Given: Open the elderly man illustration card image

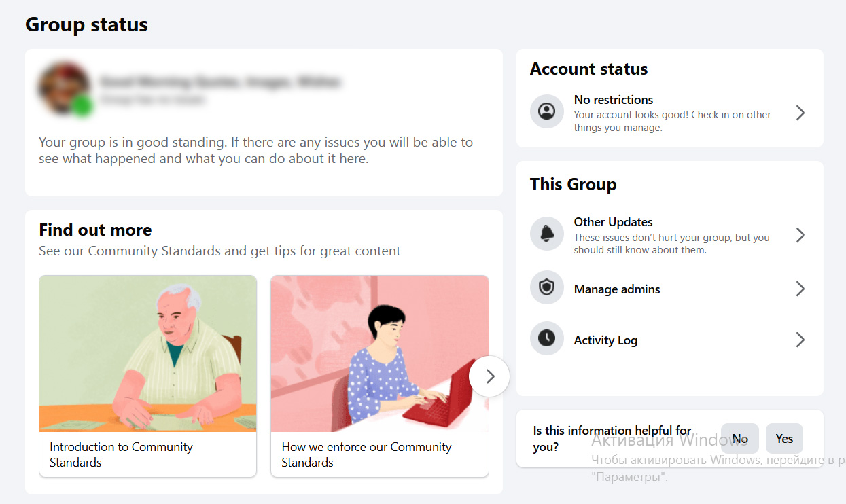Looking at the screenshot, I should [148, 353].
